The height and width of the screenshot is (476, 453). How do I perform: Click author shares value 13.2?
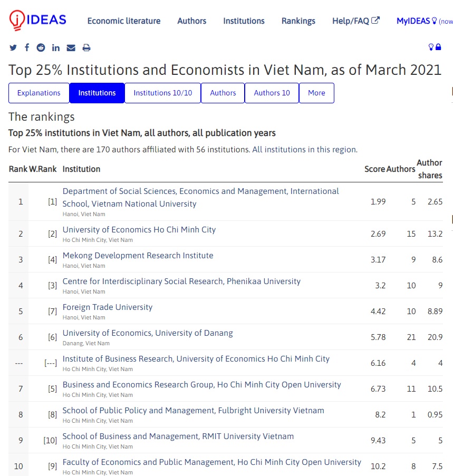coord(435,234)
